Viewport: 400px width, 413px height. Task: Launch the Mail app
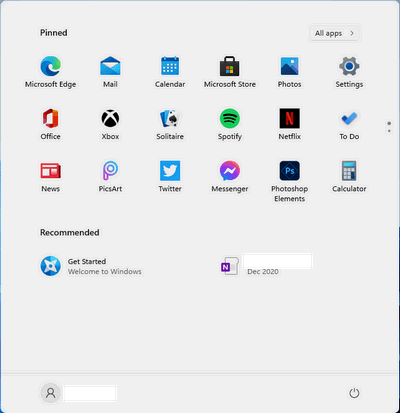pyautogui.click(x=110, y=72)
